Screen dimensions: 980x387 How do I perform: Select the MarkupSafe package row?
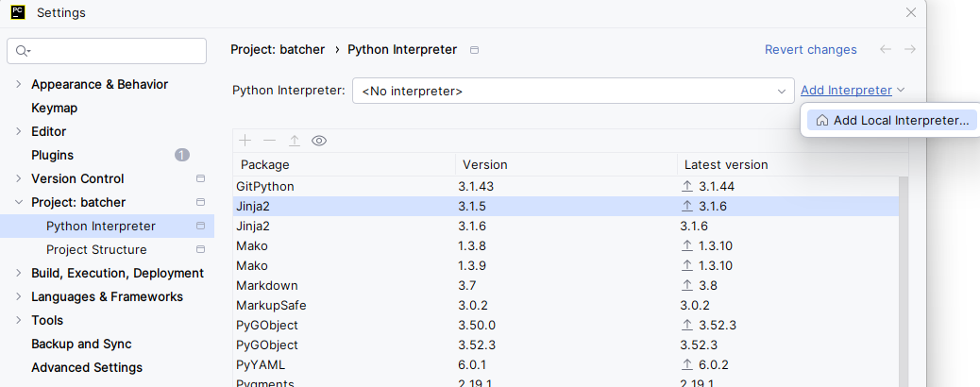(x=566, y=306)
